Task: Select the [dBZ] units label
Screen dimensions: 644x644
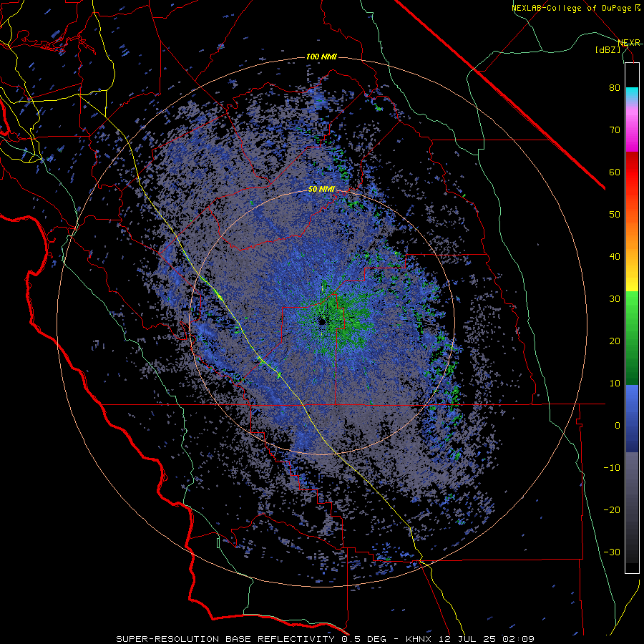Action: 608,49
